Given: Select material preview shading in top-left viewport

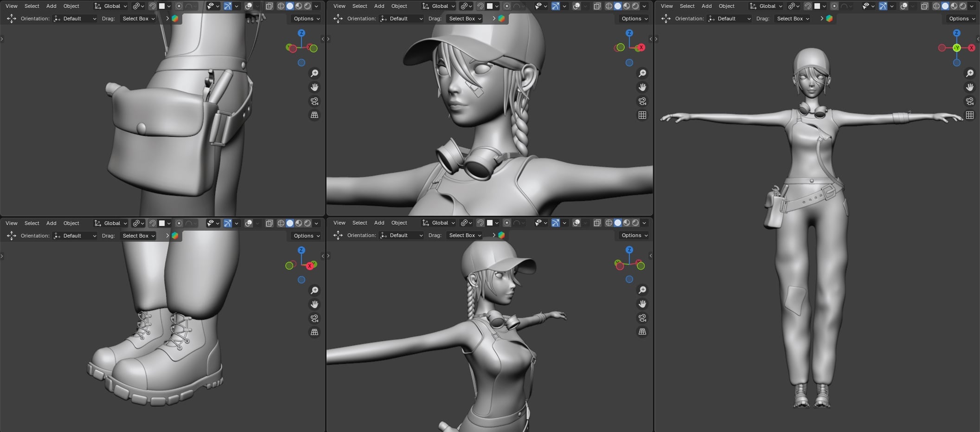Looking at the screenshot, I should pyautogui.click(x=299, y=6).
